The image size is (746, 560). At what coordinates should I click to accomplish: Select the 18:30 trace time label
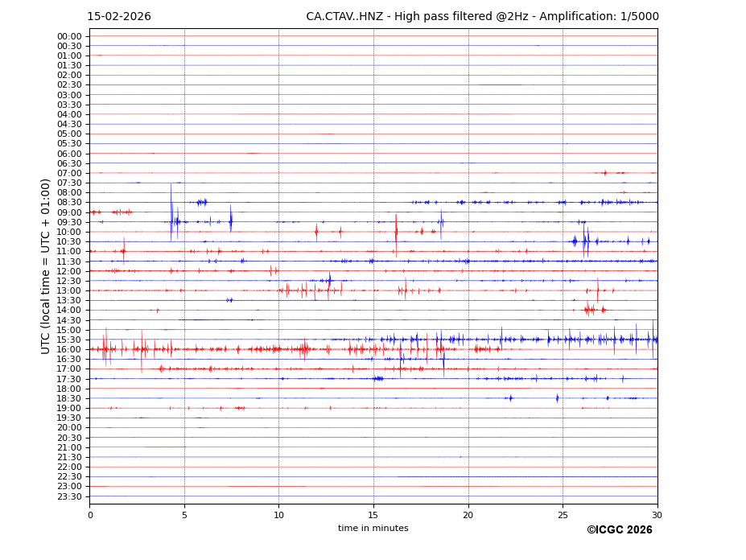tap(69, 398)
